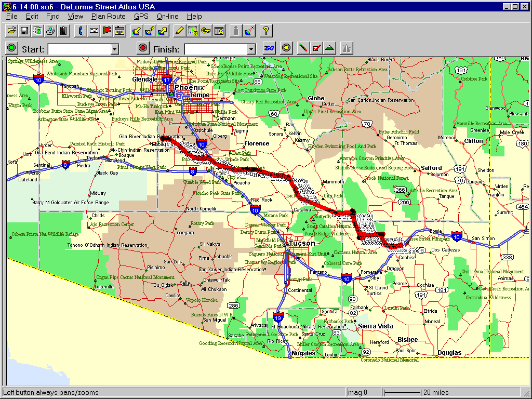Toggle the red checkmark route option
Viewport: 532px width, 399px height.
316,48
